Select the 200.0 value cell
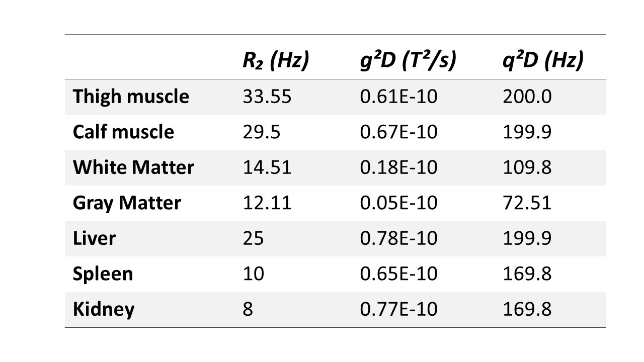 (527, 97)
